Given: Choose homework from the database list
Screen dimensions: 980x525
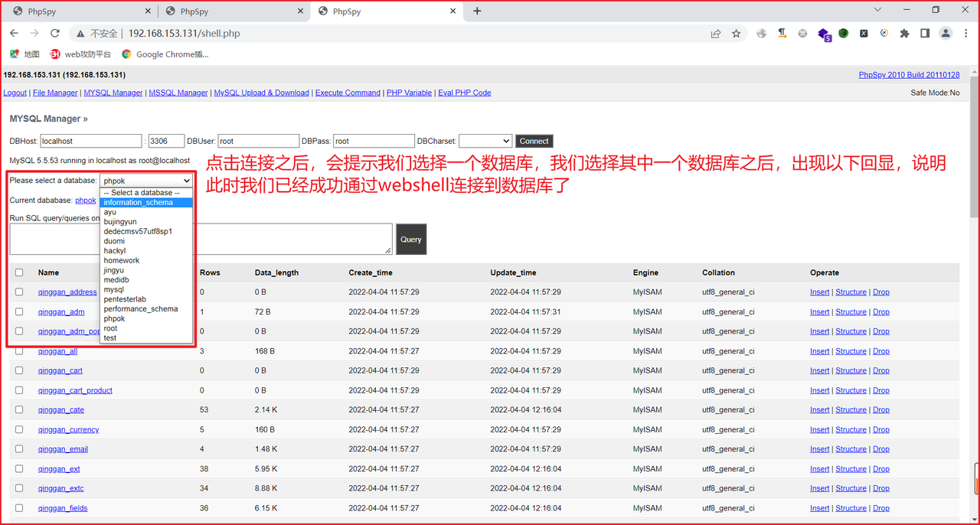Looking at the screenshot, I should point(146,260).
